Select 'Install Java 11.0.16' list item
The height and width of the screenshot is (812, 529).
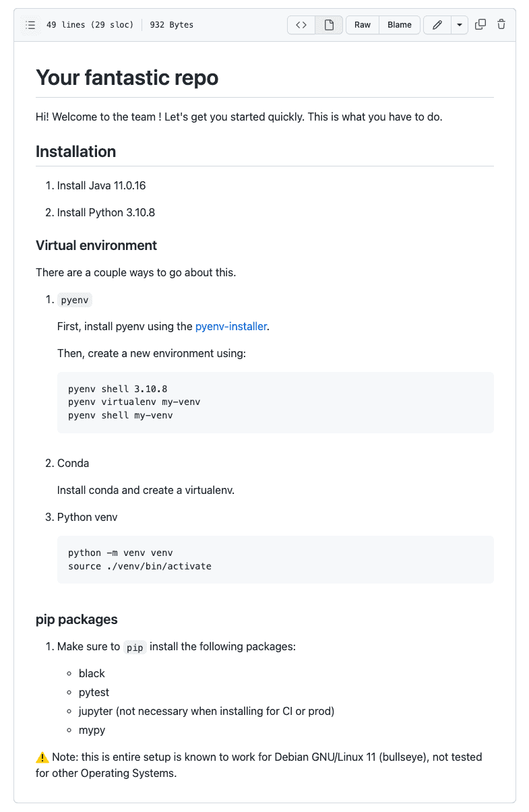point(102,185)
